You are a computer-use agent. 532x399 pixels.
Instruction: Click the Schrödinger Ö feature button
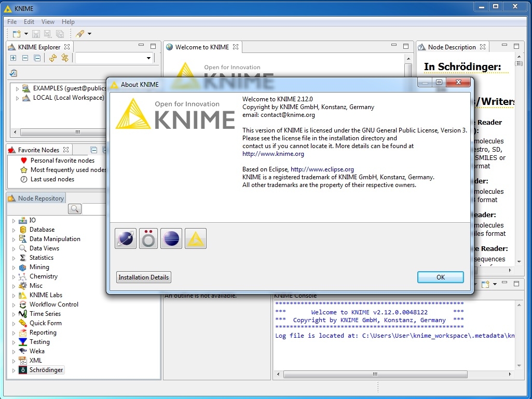click(148, 238)
